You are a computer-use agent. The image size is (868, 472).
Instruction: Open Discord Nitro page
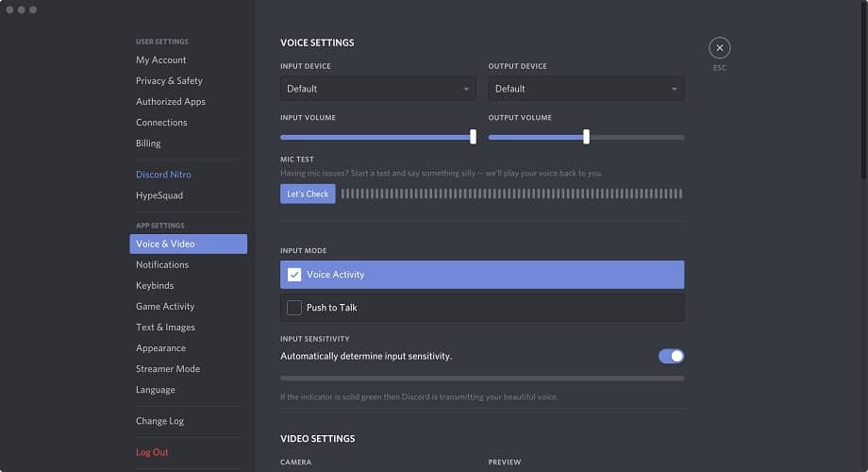pos(163,175)
